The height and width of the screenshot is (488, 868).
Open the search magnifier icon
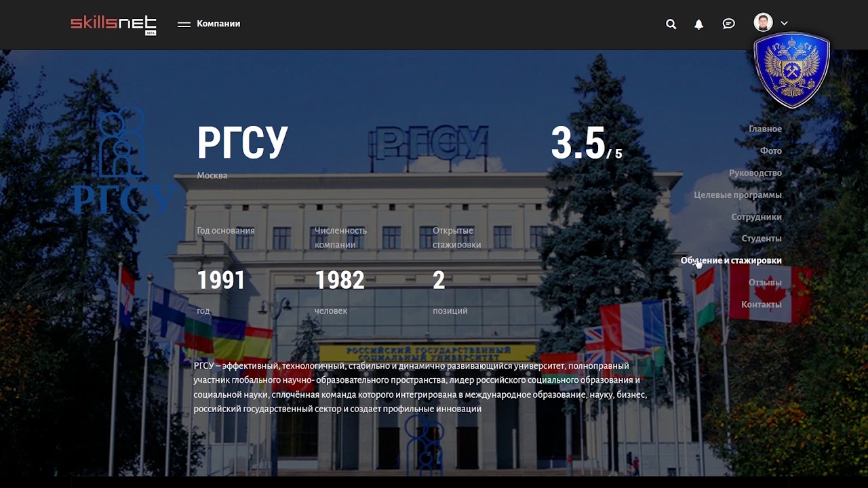click(x=671, y=24)
